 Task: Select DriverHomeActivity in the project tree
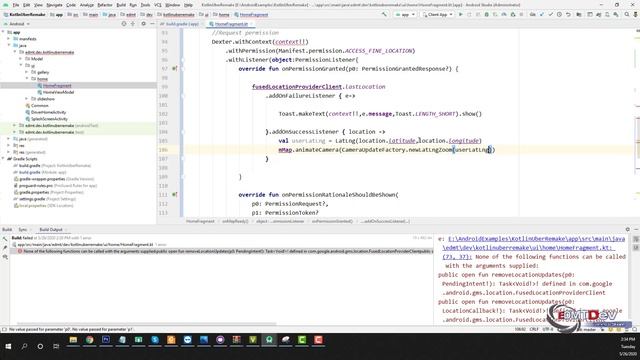coord(48,112)
